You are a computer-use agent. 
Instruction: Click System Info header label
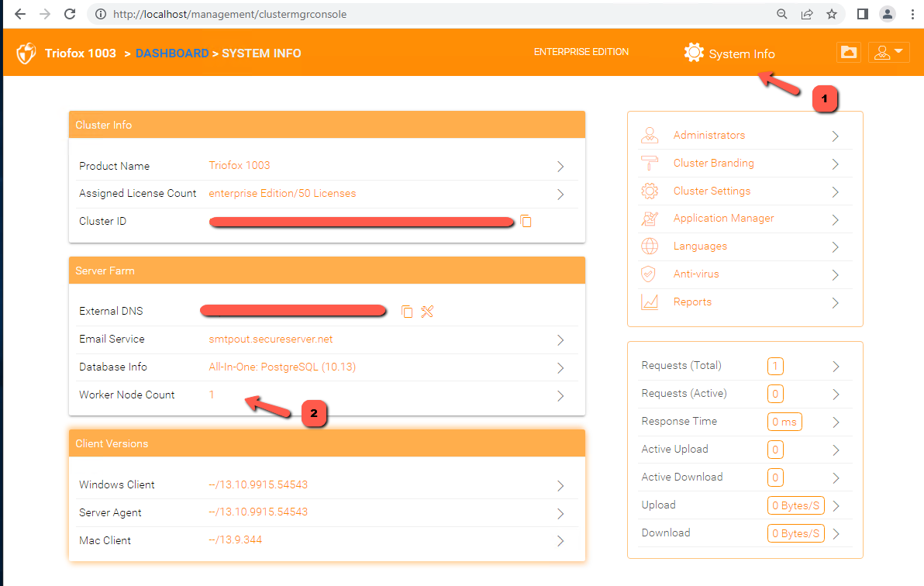coord(741,53)
